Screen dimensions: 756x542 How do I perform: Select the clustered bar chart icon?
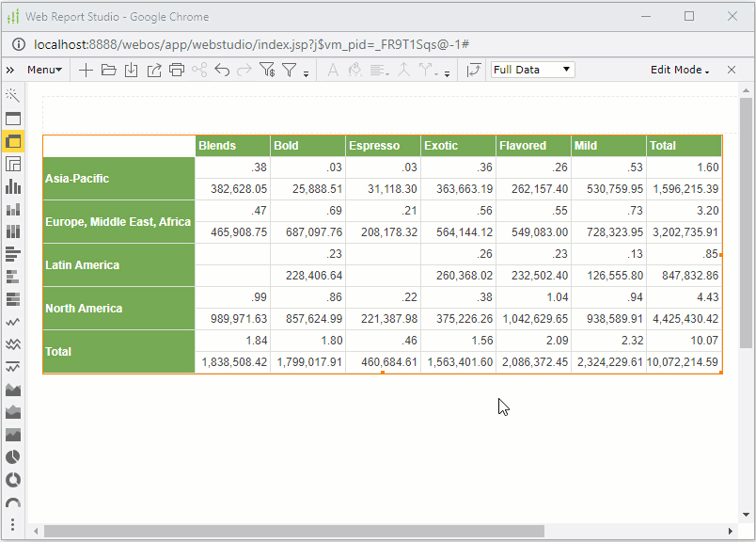click(13, 253)
